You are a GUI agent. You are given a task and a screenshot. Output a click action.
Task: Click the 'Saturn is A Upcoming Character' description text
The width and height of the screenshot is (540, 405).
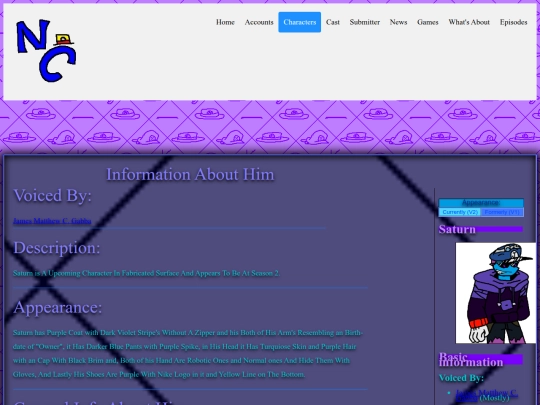pyautogui.click(x=146, y=273)
